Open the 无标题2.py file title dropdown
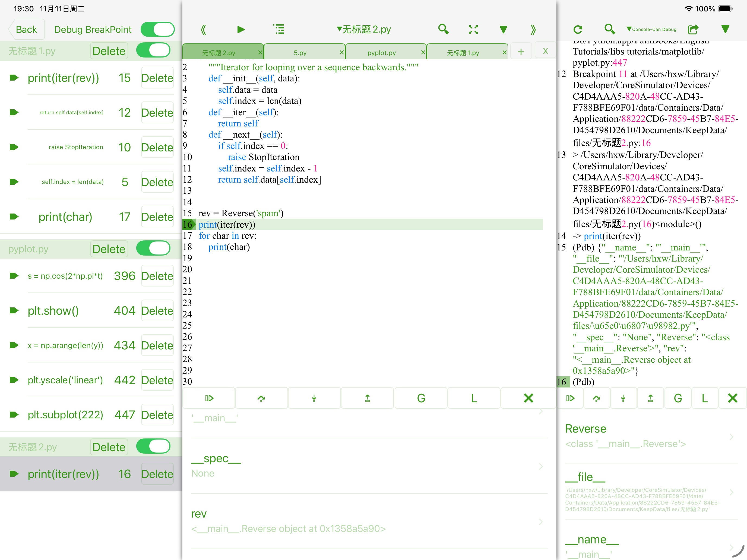 [x=364, y=29]
